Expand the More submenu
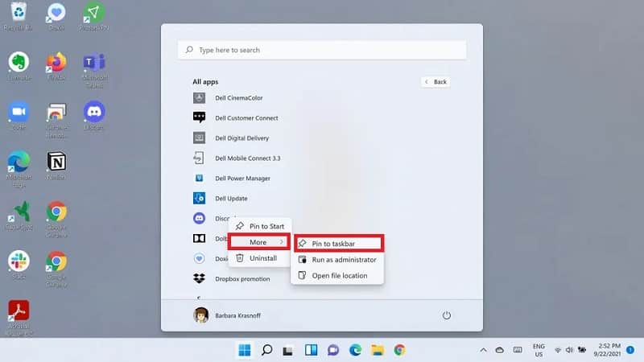 (259, 242)
